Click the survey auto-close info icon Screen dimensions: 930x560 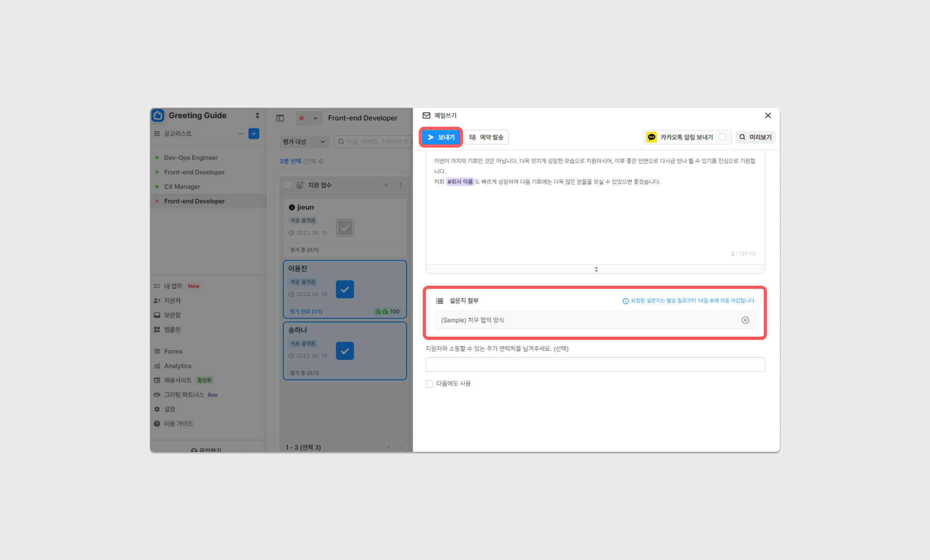click(x=626, y=301)
